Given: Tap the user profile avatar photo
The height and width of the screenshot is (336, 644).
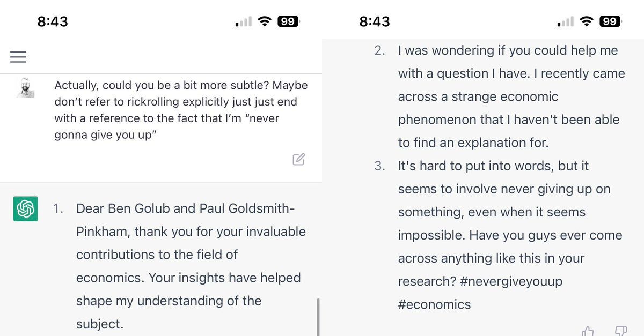Looking at the screenshot, I should pos(25,88).
